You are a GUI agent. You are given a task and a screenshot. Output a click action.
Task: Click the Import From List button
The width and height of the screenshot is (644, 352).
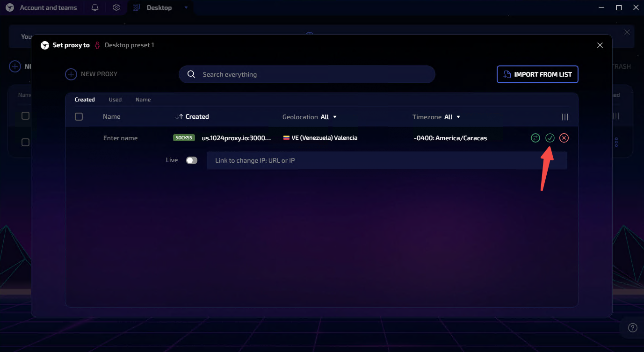[x=537, y=74]
